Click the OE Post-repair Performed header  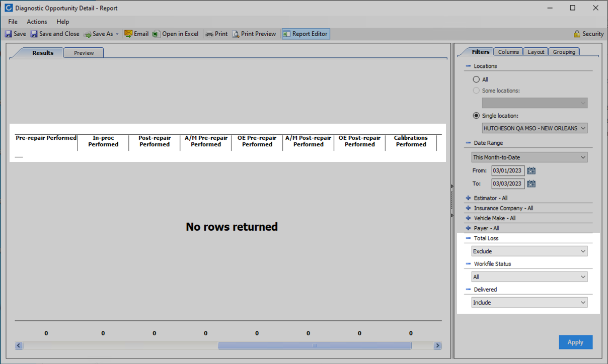360,141
